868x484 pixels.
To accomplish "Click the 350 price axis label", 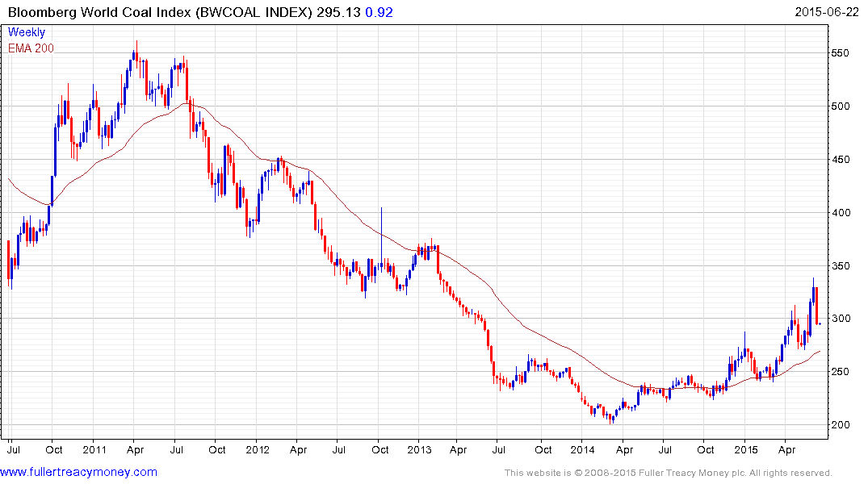I will pos(840,265).
